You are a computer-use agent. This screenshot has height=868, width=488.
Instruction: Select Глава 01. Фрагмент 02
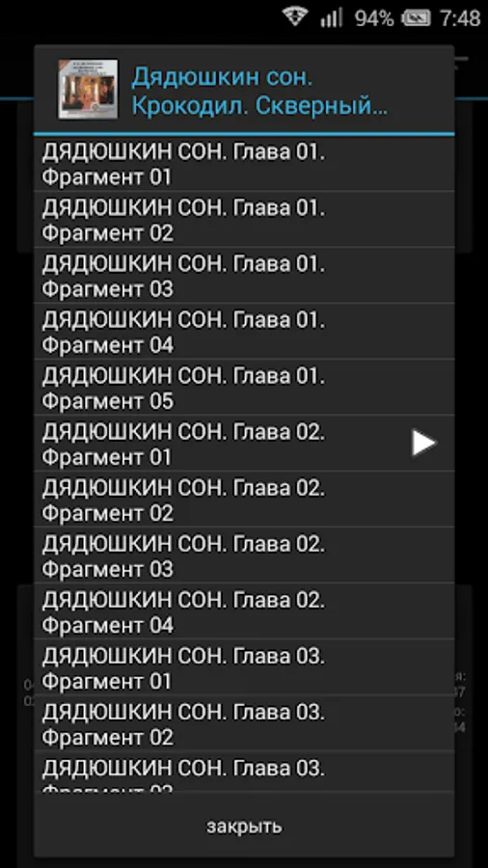pyautogui.click(x=244, y=219)
